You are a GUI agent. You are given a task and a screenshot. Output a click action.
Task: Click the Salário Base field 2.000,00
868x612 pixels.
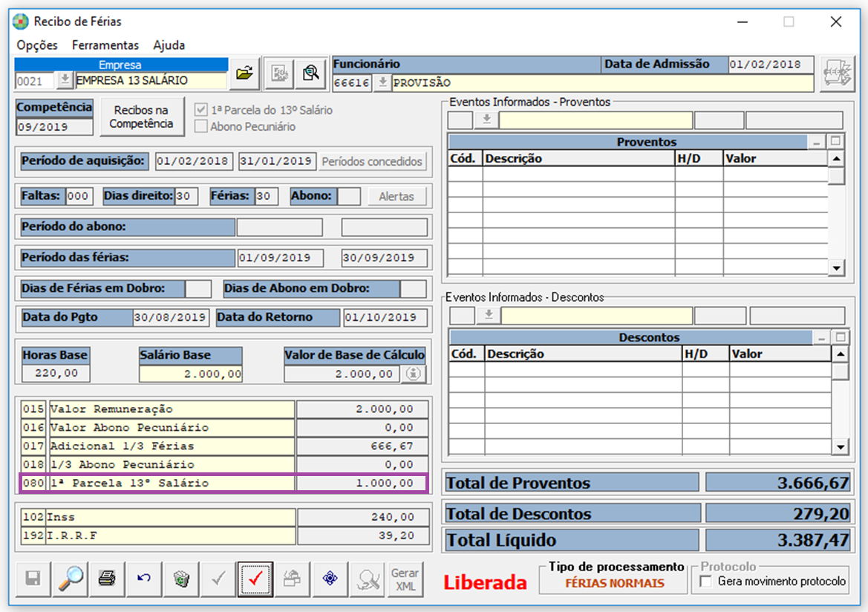coord(190,374)
